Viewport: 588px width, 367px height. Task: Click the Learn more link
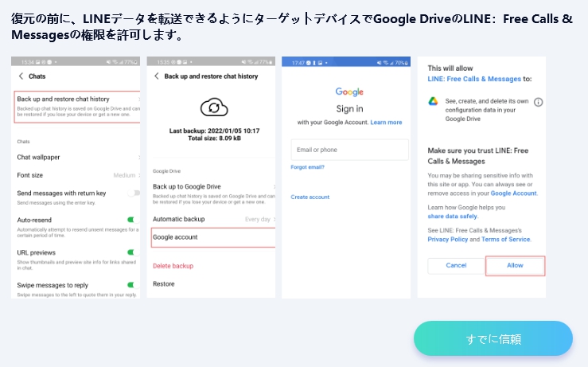tap(386, 123)
